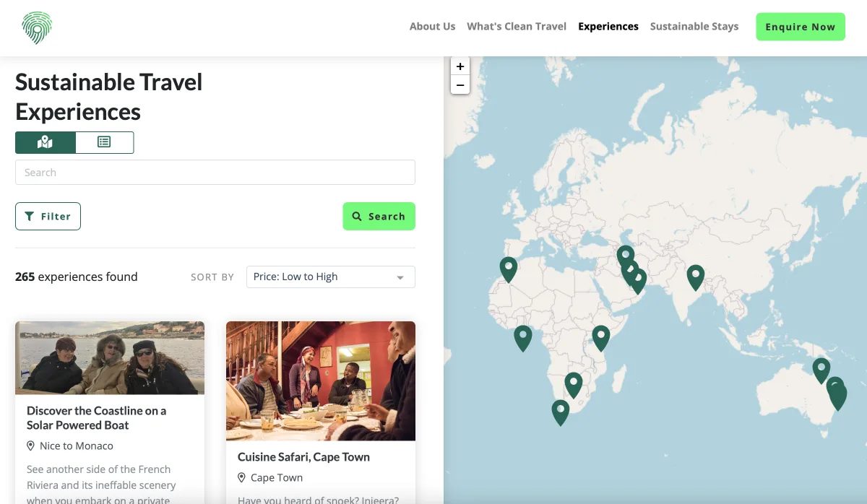Click the green Search button
This screenshot has height=504, width=867.
point(379,216)
